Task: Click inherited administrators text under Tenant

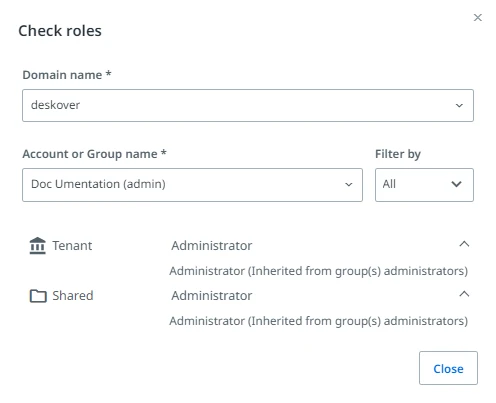Action: coord(318,271)
